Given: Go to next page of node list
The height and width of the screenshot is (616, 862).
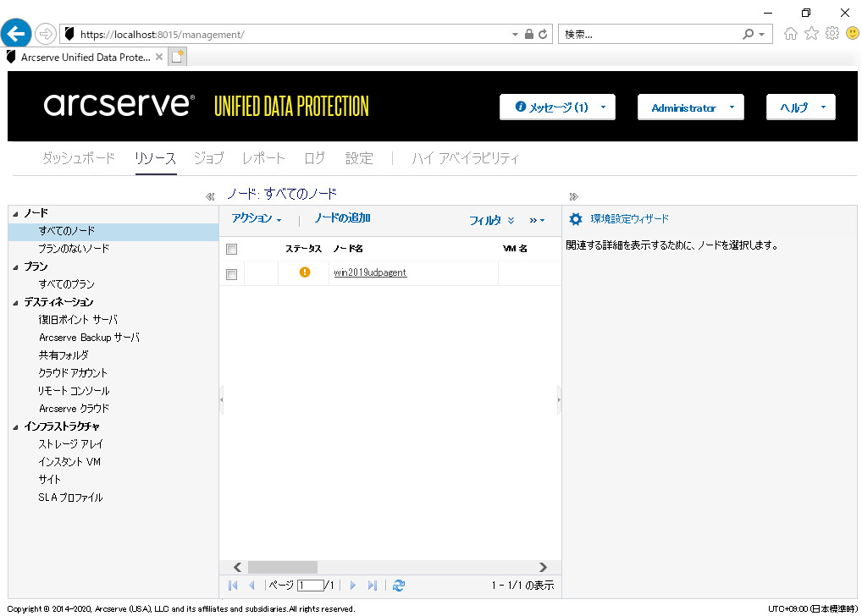Looking at the screenshot, I should 353,586.
